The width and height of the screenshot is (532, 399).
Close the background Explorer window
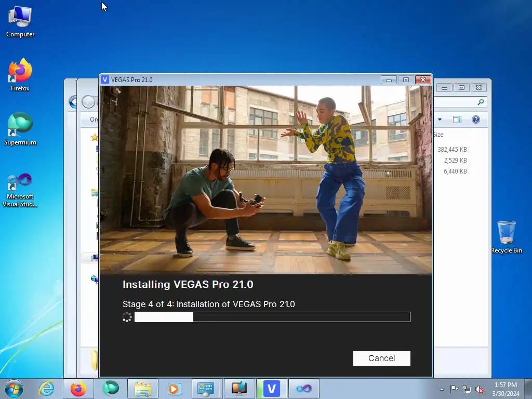(x=478, y=87)
